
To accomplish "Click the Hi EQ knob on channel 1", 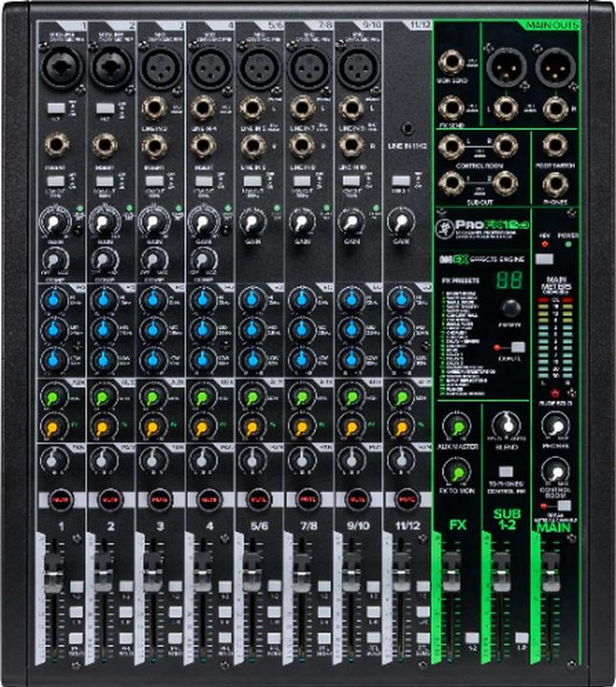I will [x=53, y=301].
